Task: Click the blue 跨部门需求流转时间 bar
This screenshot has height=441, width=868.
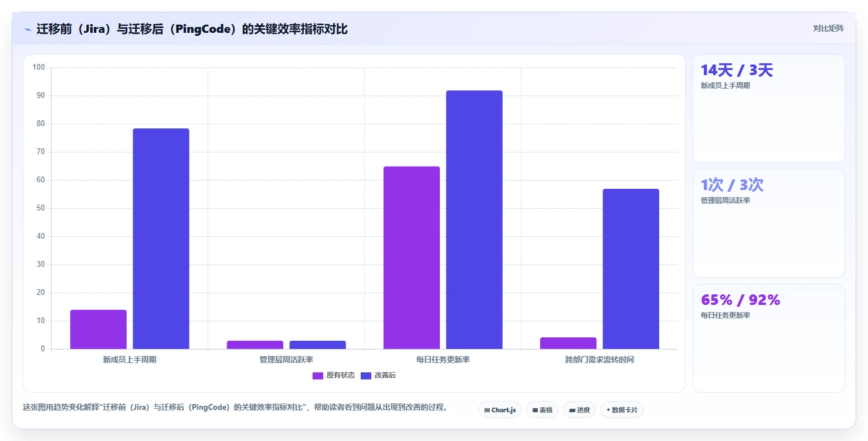Action: 631,269
